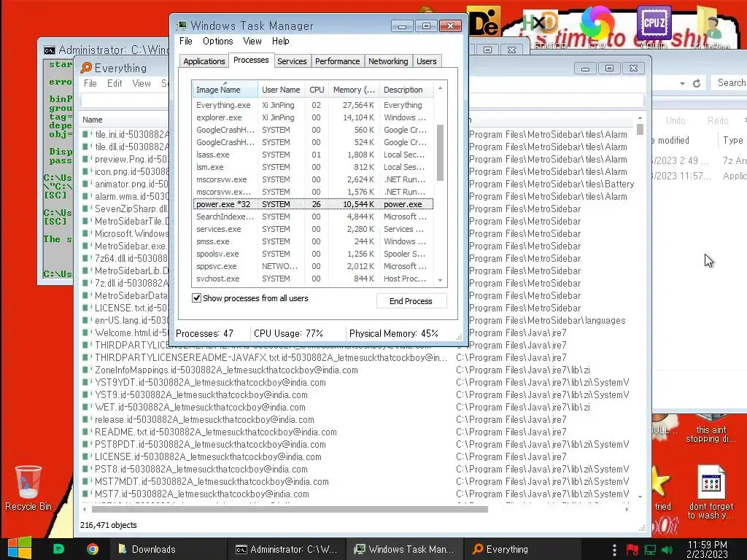Viewport: 747px width, 560px height.
Task: Select the explorer.exe process row
Action: (x=313, y=117)
